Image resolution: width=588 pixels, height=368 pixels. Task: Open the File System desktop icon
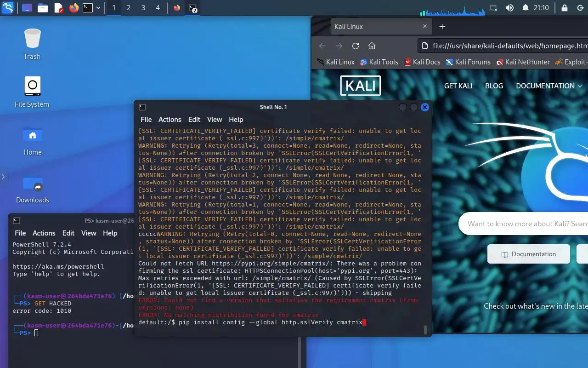32,92
